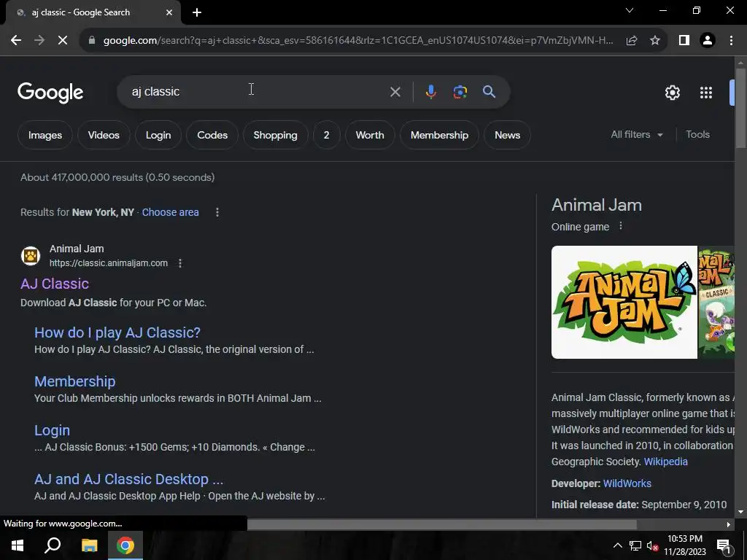Open the Chrome side panel
The width and height of the screenshot is (747, 560).
pos(684,41)
